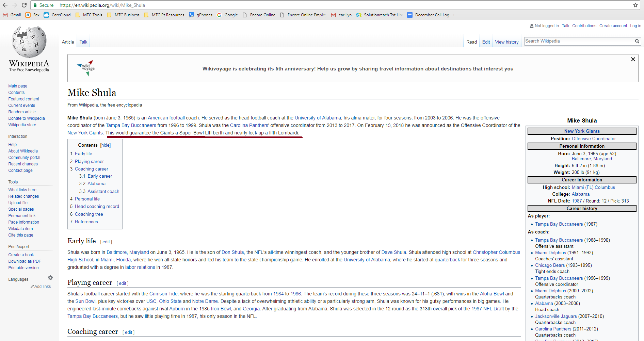This screenshot has height=341, width=644.
Task: Open Jacksonville Jaguars infobox link
Action: pyautogui.click(x=556, y=316)
